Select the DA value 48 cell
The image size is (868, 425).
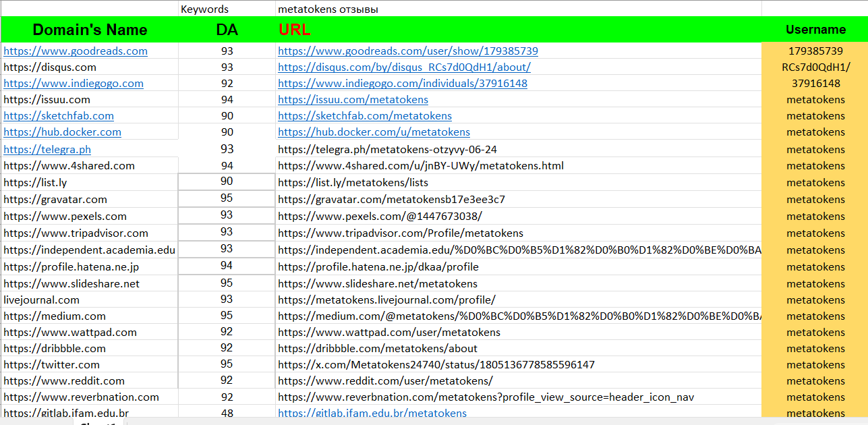coord(227,414)
